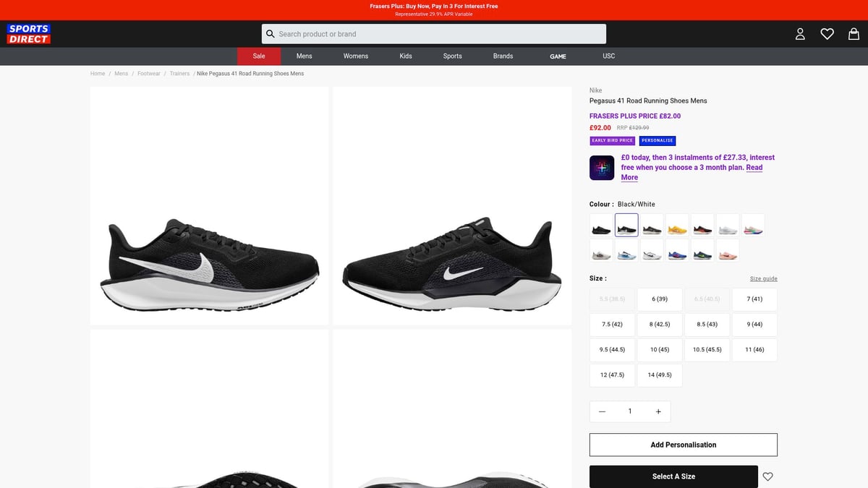The image size is (868, 488).
Task: Open the wishlist heart in header
Action: pyautogui.click(x=827, y=34)
